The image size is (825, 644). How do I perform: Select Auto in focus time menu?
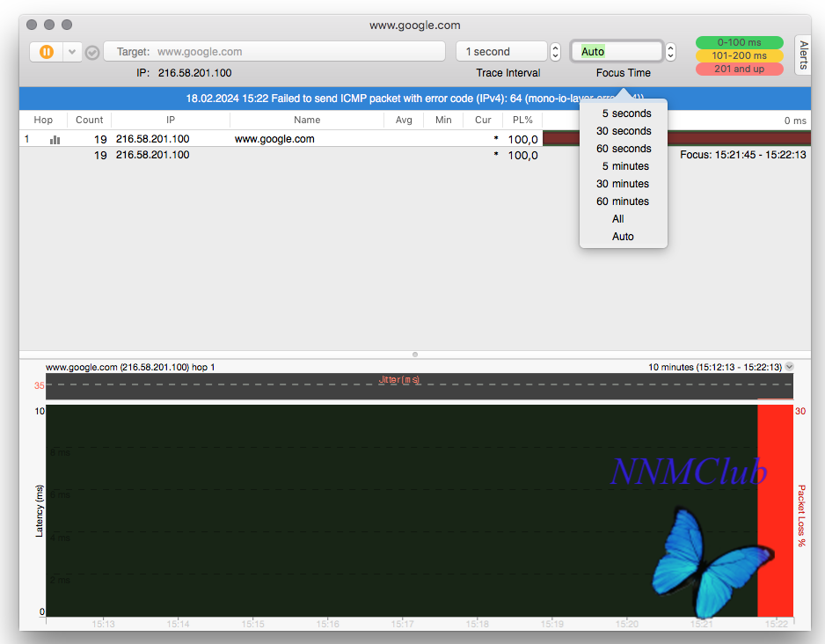tap(623, 237)
